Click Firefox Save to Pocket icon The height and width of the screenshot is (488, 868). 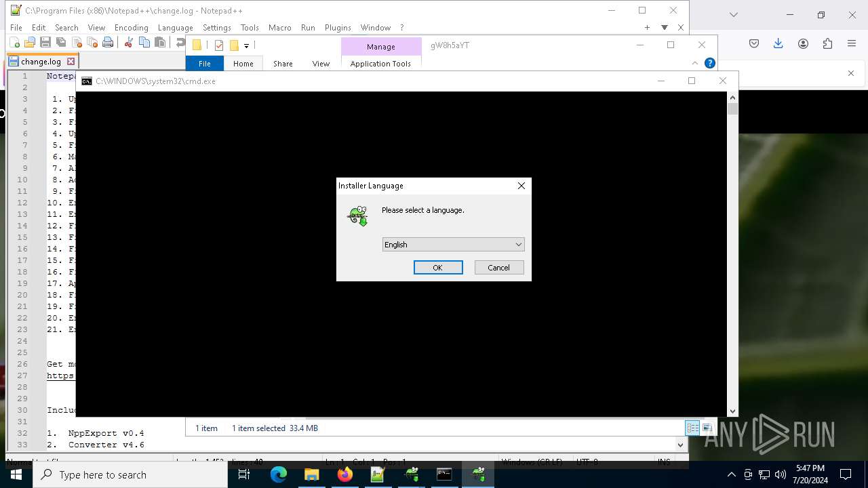(x=754, y=43)
